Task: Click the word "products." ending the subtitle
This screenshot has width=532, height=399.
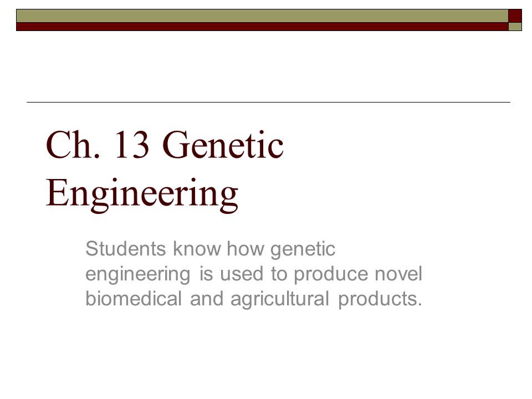Action: [x=380, y=300]
